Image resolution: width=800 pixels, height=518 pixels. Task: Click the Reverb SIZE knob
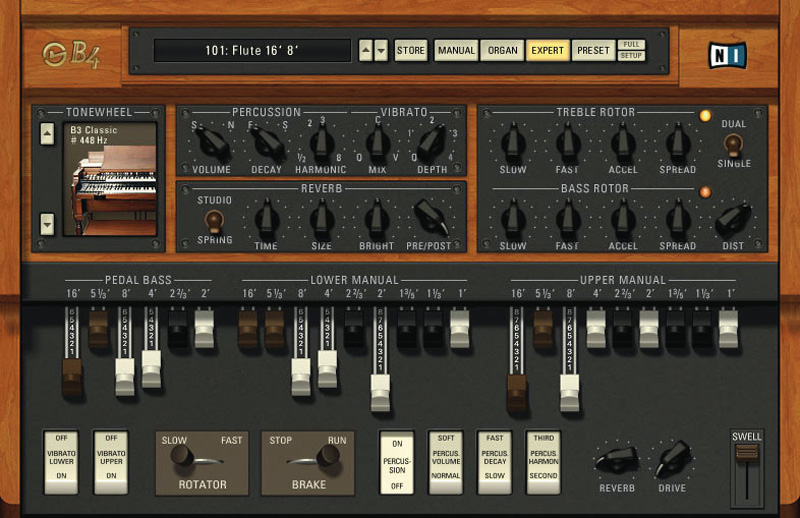(x=321, y=218)
